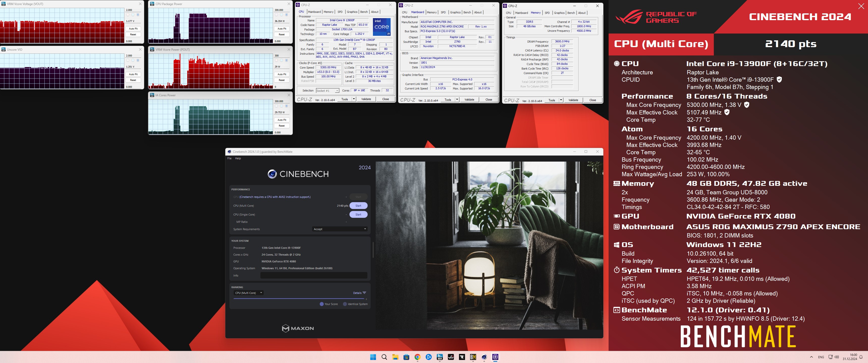Image resolution: width=868 pixels, height=363 pixels.
Task: Click the Cinebench left panel vertical scrollbar
Action: pos(373,250)
